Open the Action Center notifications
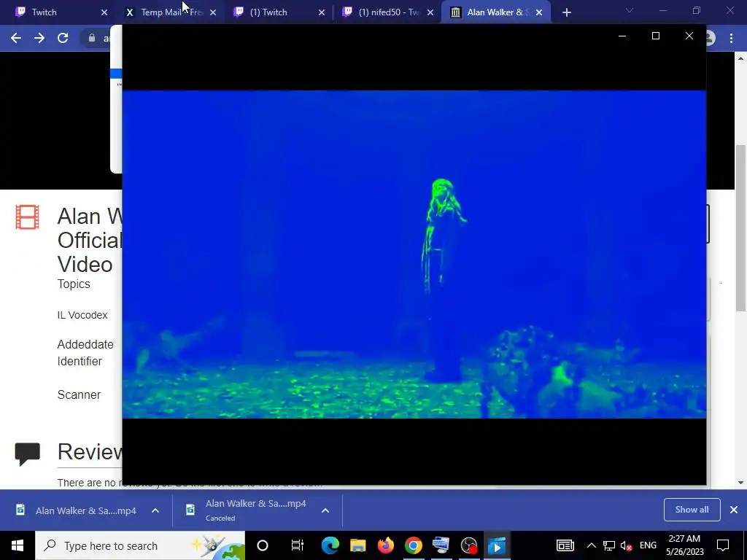This screenshot has height=560, width=747. tap(723, 545)
